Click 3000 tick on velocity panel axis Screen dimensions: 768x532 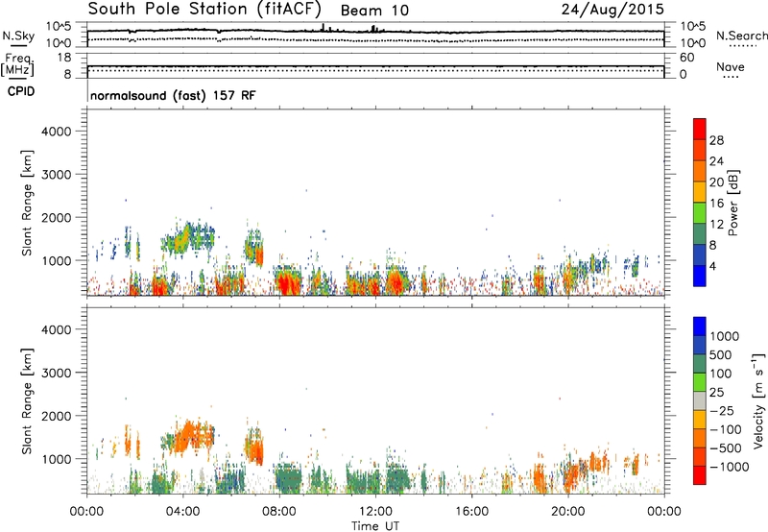click(56, 373)
